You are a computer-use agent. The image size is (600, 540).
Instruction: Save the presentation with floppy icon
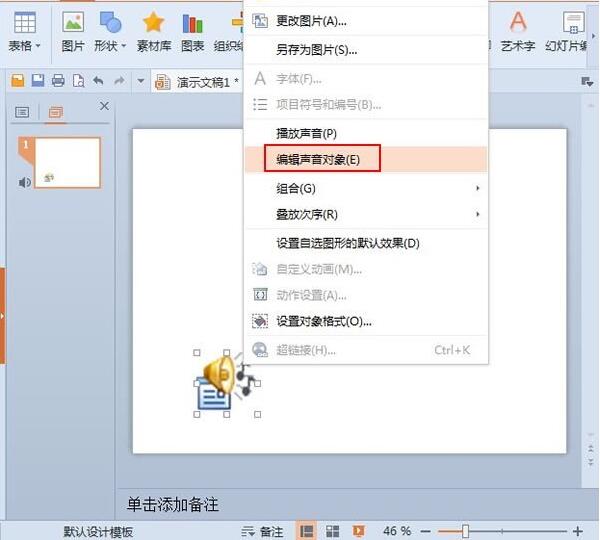click(38, 80)
